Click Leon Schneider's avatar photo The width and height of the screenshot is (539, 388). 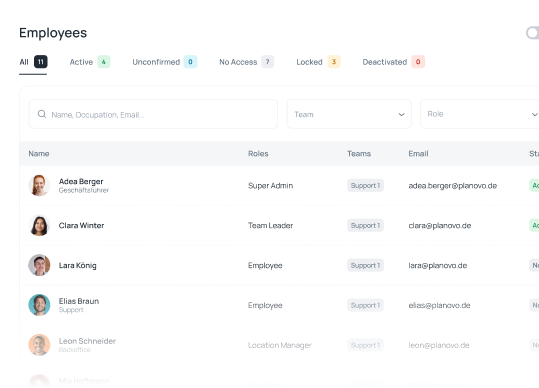pos(39,345)
